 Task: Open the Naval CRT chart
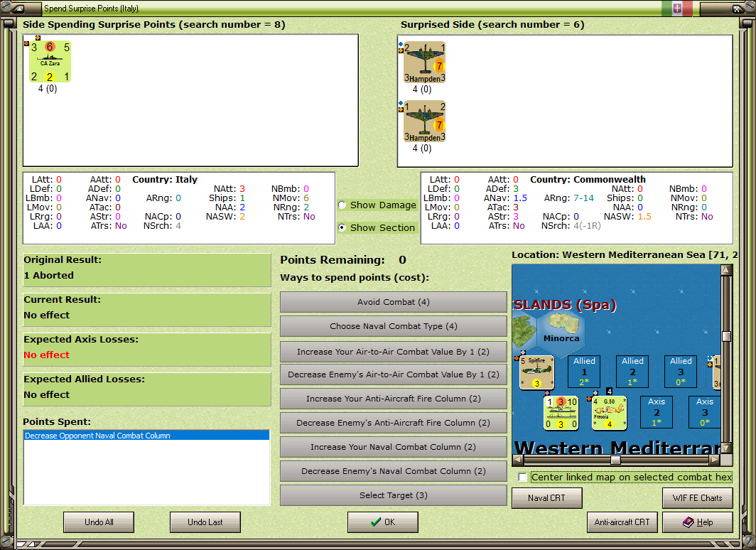click(547, 498)
